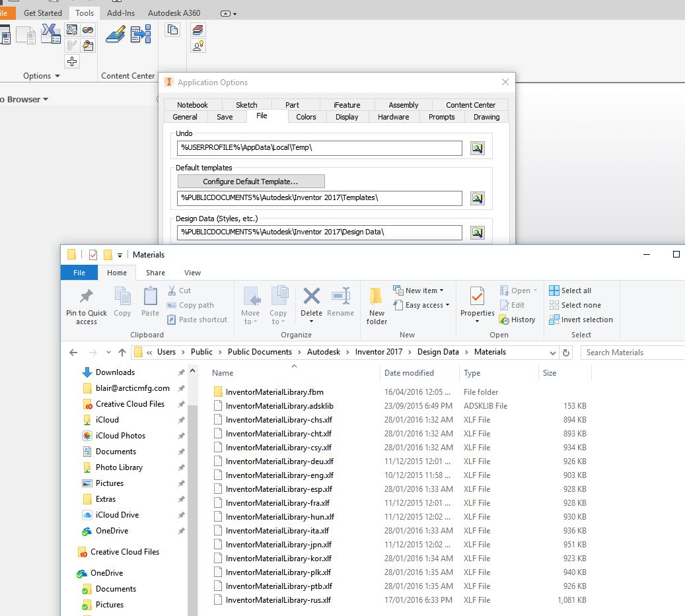This screenshot has width=685, height=616.
Task: Click the Content Center editor icon
Action: pos(116,34)
